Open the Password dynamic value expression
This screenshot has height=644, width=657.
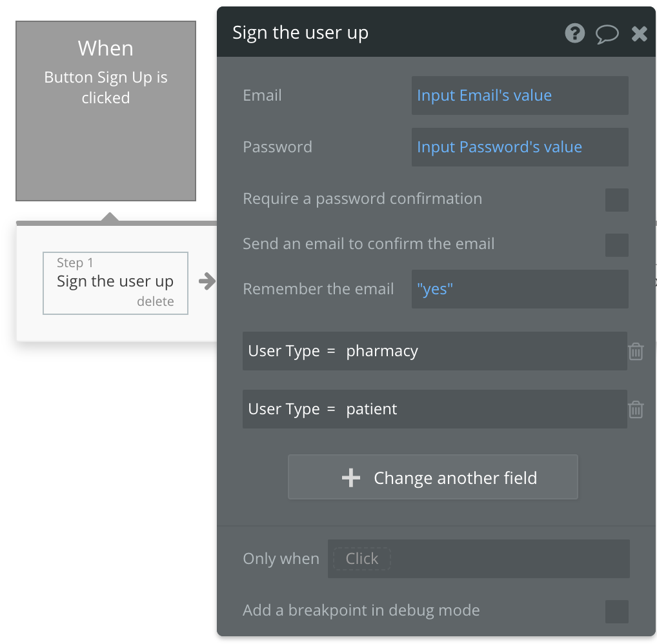tap(499, 147)
